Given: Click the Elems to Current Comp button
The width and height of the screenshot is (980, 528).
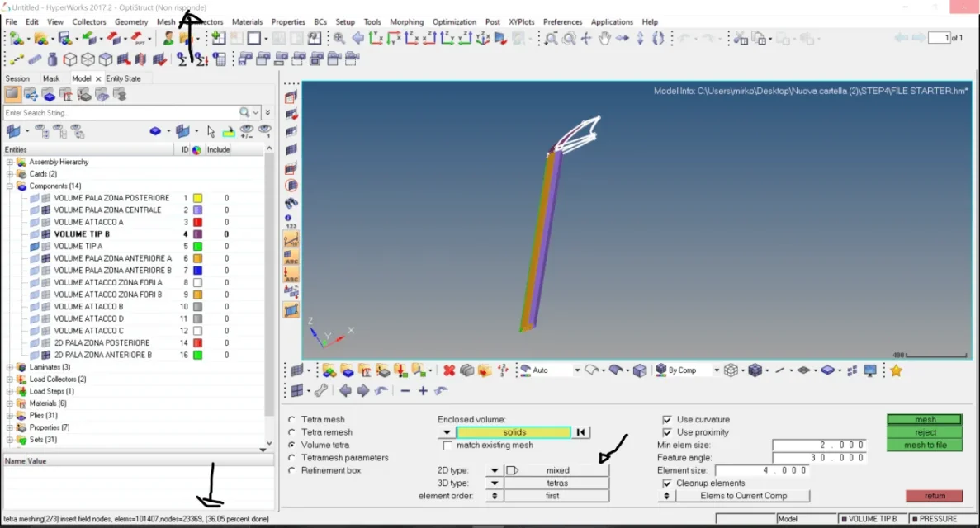Looking at the screenshot, I should coord(743,496).
